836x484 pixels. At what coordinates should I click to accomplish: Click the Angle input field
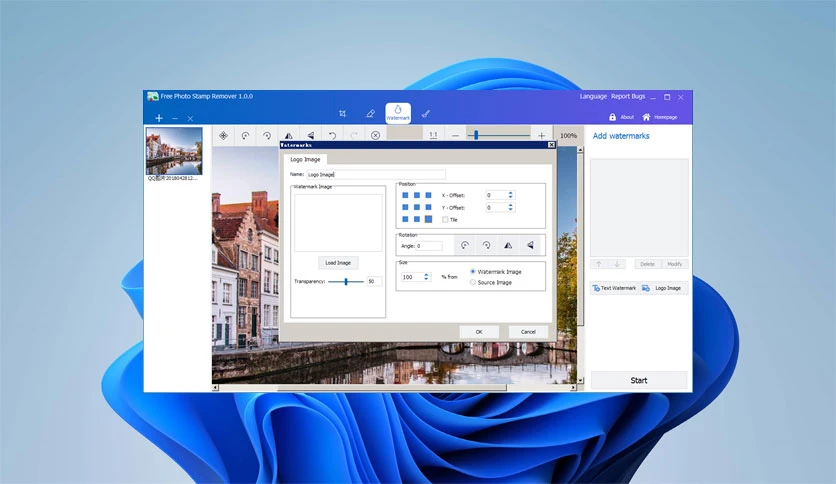tap(429, 246)
